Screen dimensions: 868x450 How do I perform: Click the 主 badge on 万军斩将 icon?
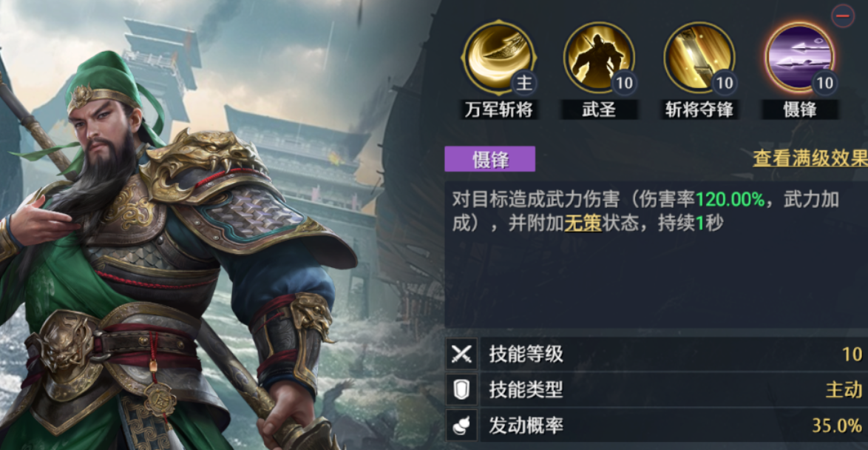[x=523, y=84]
